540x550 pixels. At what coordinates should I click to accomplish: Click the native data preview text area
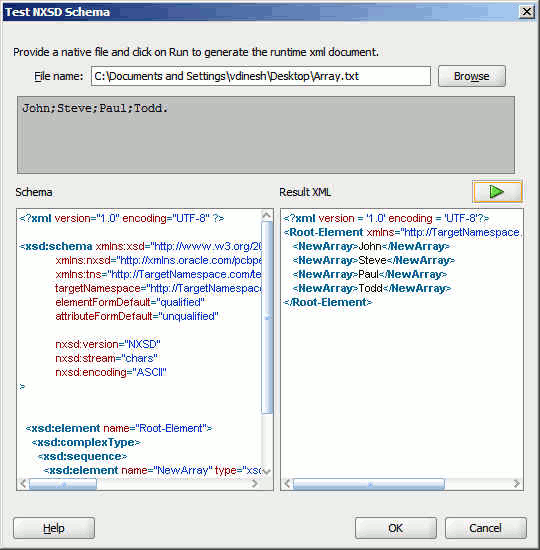pyautogui.click(x=266, y=135)
